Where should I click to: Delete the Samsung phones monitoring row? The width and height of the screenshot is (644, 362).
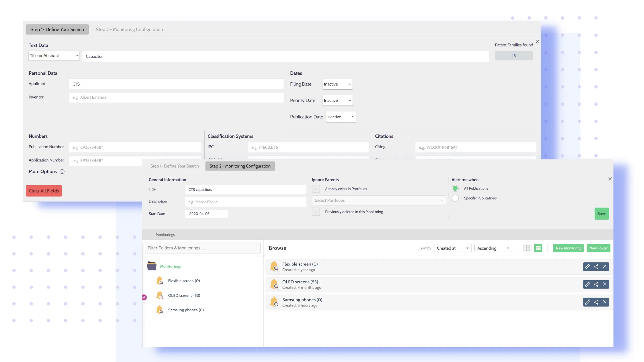point(605,302)
